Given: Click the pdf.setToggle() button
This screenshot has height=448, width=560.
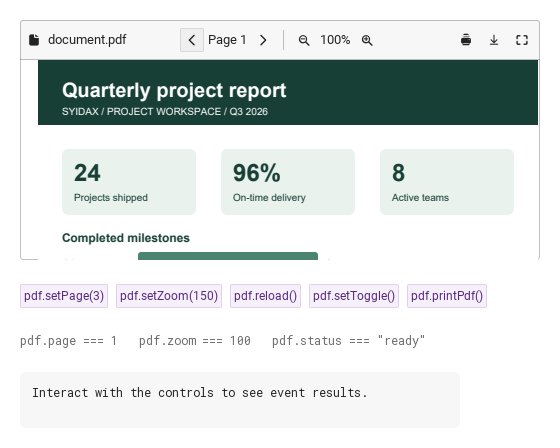Looking at the screenshot, I should pyautogui.click(x=354, y=296).
